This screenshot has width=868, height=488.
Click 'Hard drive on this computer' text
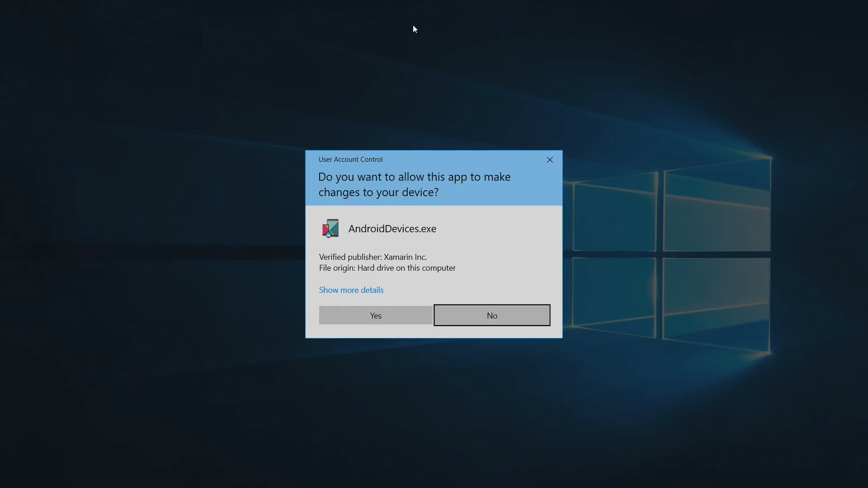coord(406,268)
